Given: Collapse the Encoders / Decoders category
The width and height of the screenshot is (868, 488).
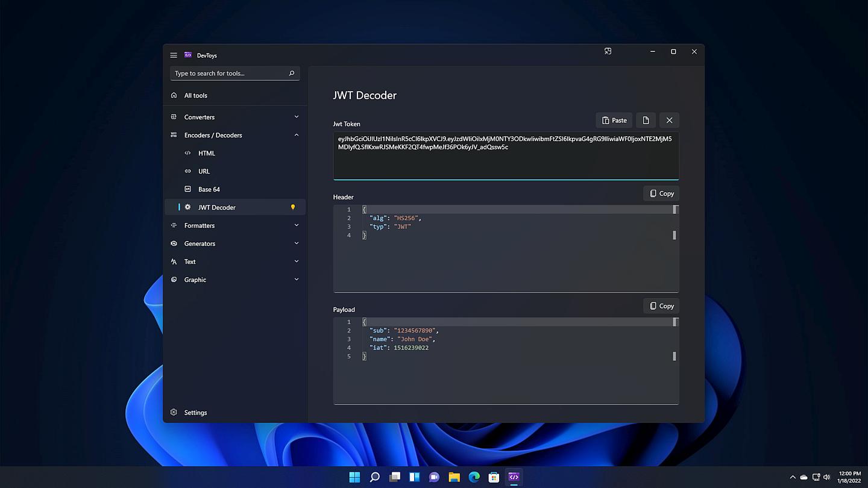Looking at the screenshot, I should coord(235,135).
